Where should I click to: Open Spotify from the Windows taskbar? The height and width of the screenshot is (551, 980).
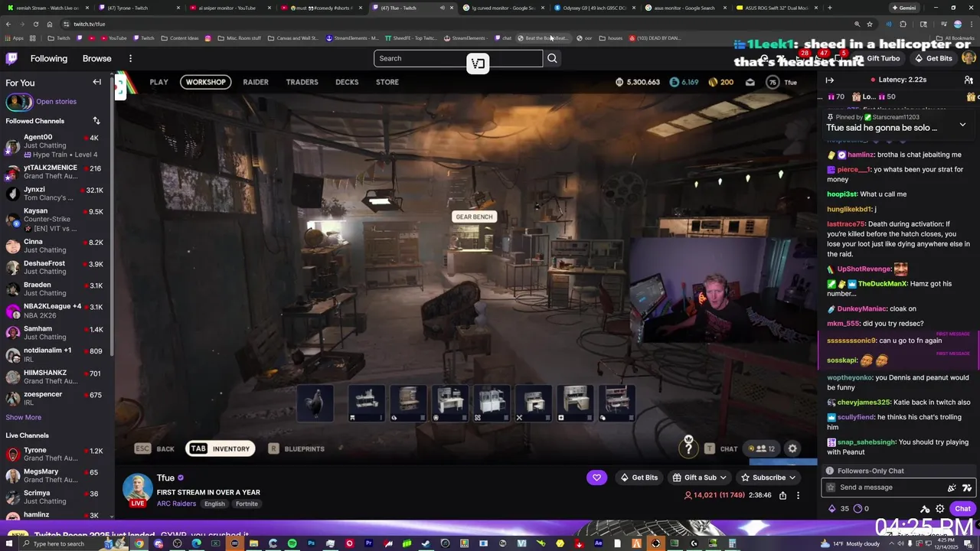[292, 543]
